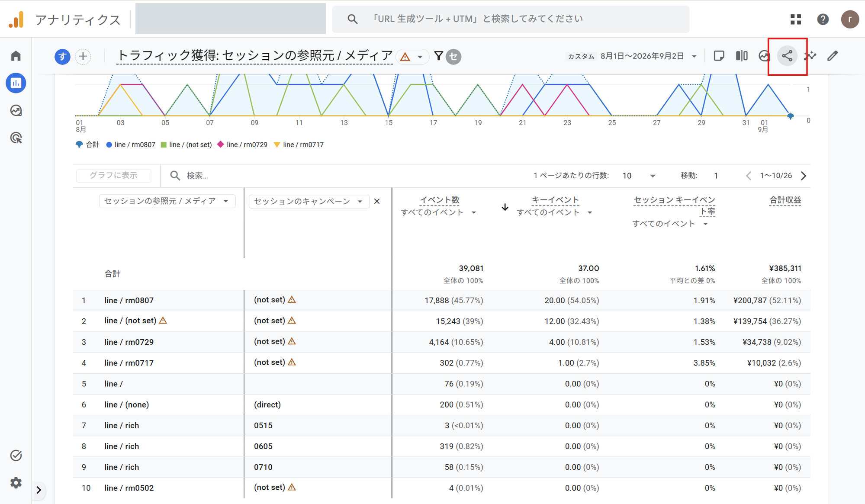The height and width of the screenshot is (504, 865).
Task: Open Advertising in the sidebar
Action: 16,138
